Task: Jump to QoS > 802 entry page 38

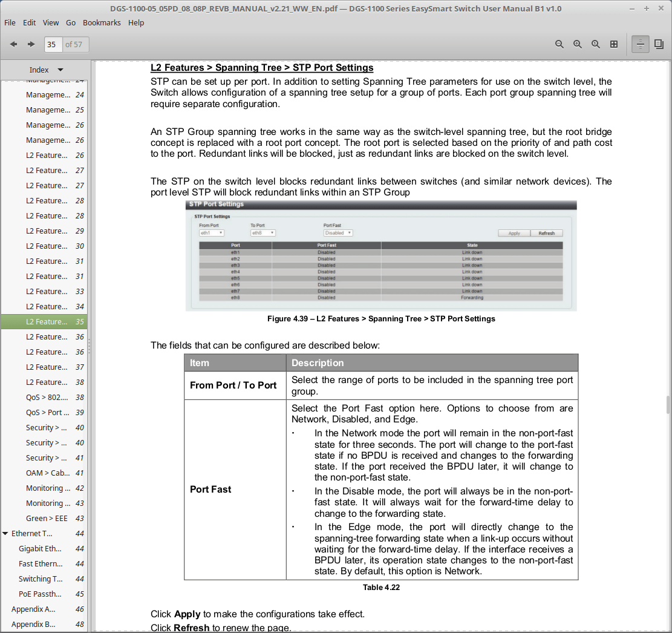Action: (x=47, y=398)
